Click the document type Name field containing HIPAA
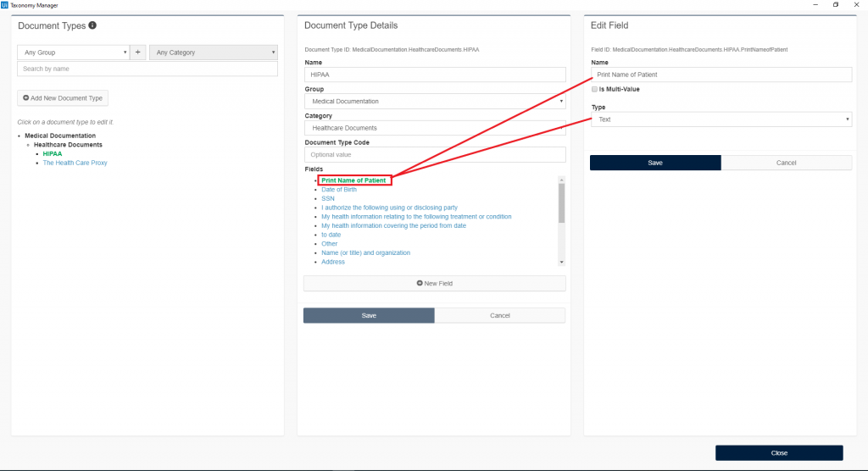868x471 pixels. point(435,75)
